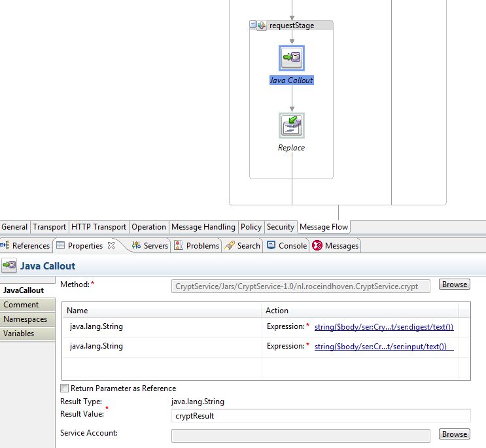
Task: Close the Properties view tab
Action: click(111, 245)
